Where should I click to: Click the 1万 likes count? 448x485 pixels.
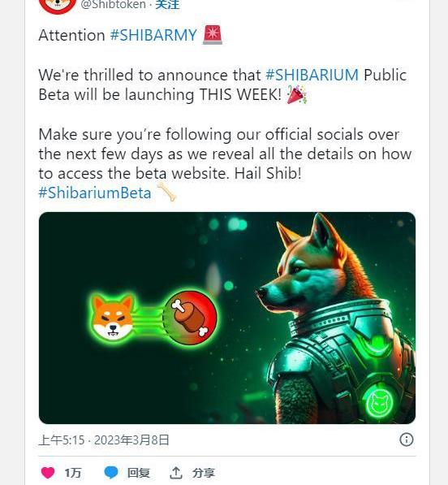tap(72, 473)
